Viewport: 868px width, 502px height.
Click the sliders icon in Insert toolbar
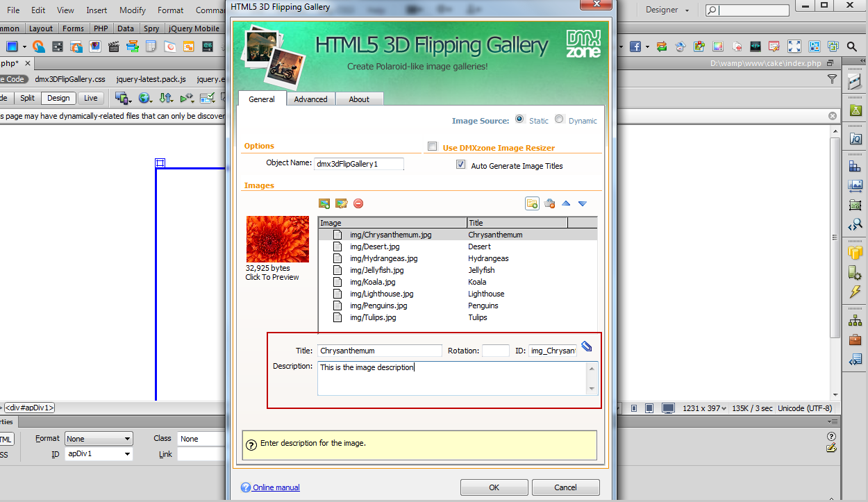[58, 47]
